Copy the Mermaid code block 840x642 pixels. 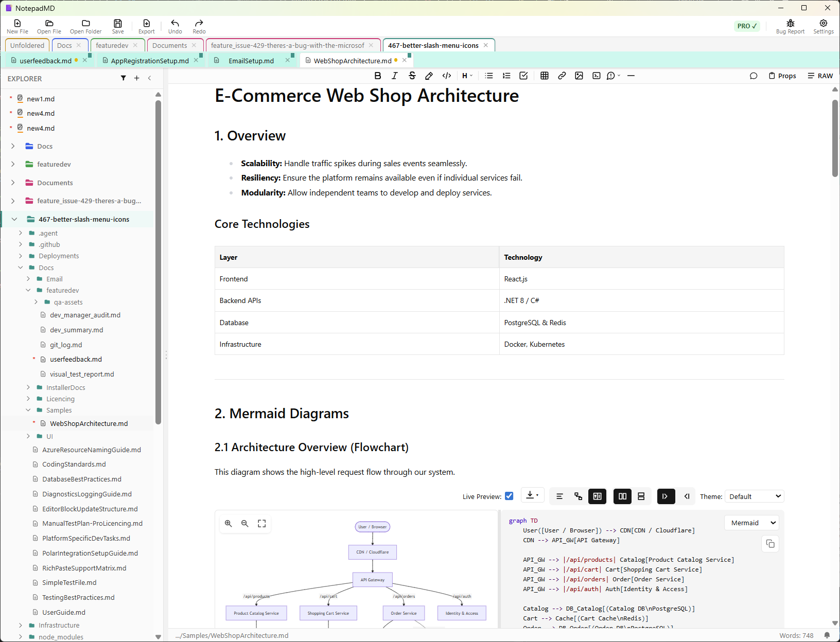coord(770,544)
